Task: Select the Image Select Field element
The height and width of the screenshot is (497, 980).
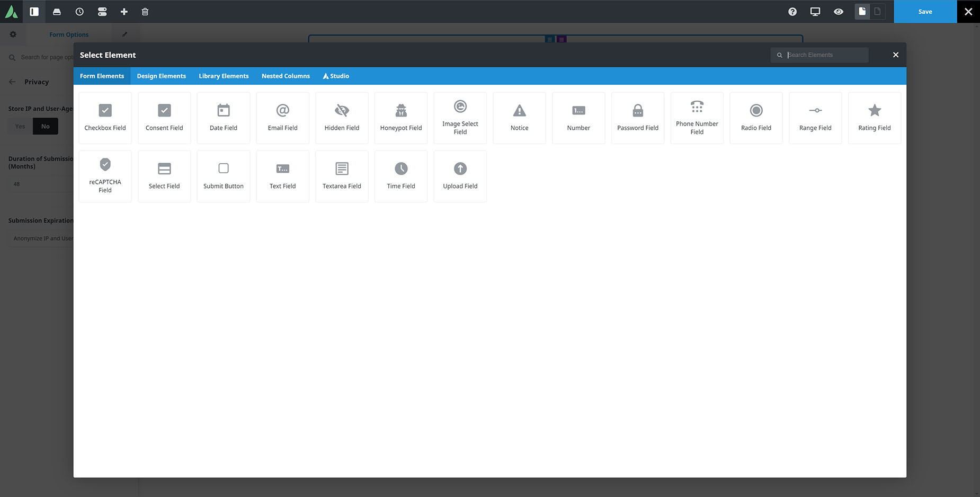Action: (x=460, y=118)
